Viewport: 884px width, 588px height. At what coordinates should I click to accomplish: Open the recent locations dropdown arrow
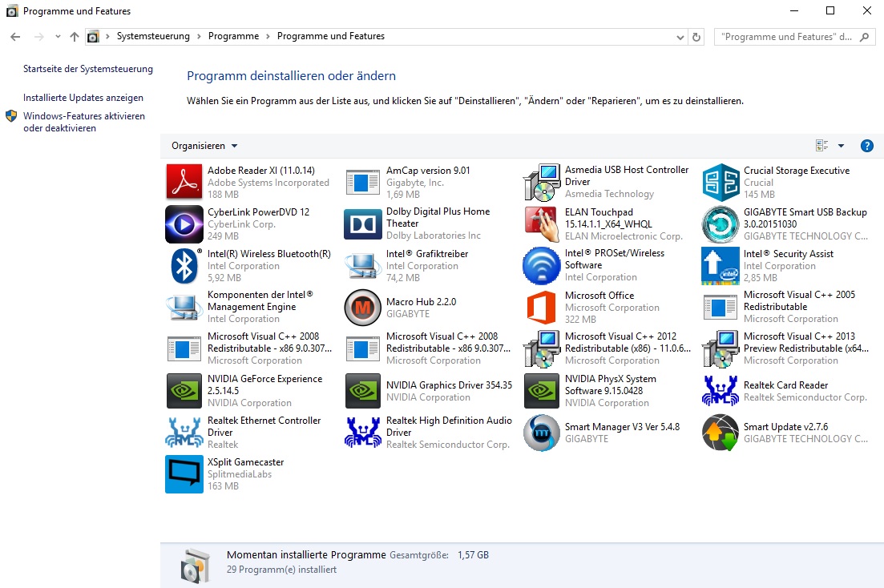pos(58,37)
